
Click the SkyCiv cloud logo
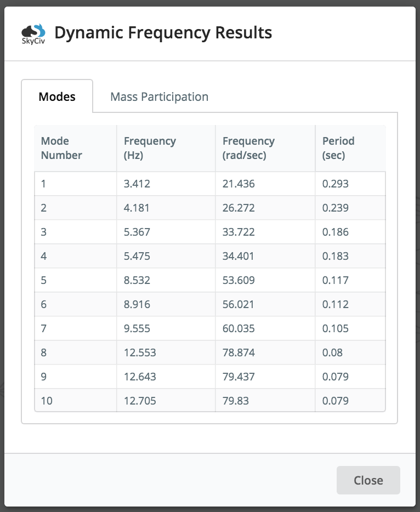click(x=32, y=30)
